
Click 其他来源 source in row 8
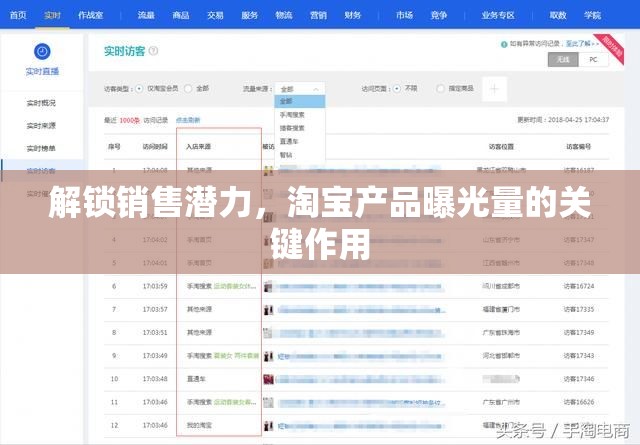(199, 333)
